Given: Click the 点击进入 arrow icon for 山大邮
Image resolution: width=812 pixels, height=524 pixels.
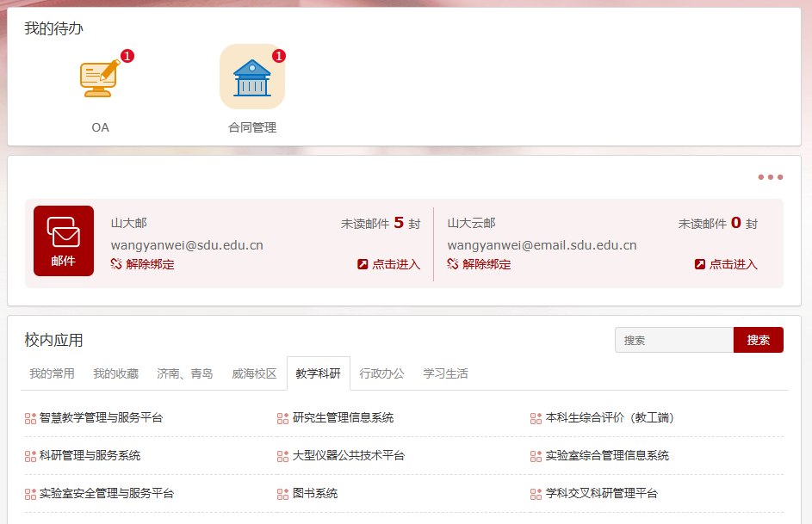Looking at the screenshot, I should pyautogui.click(x=363, y=264).
